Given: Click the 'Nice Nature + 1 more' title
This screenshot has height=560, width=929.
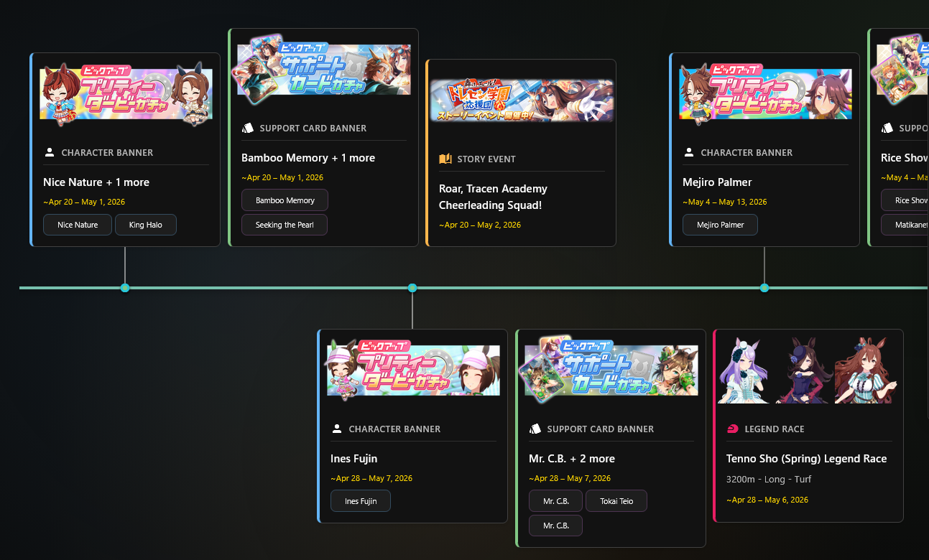Looking at the screenshot, I should pos(96,182).
